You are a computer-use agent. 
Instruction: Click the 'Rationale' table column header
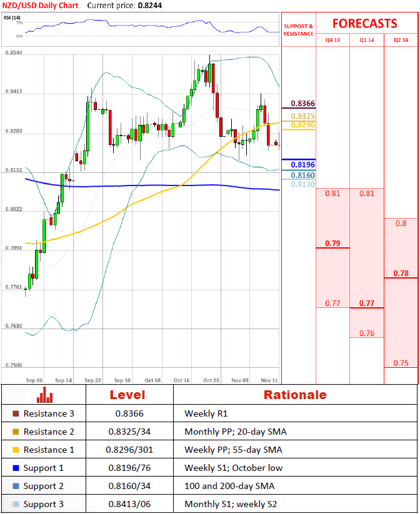tap(295, 395)
